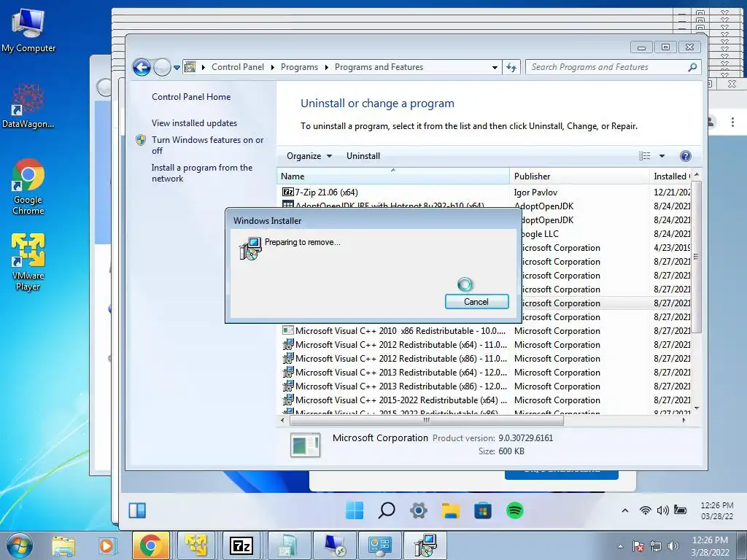The width and height of the screenshot is (747, 560).
Task: Sort programs by Installed On column
Action: 671,176
